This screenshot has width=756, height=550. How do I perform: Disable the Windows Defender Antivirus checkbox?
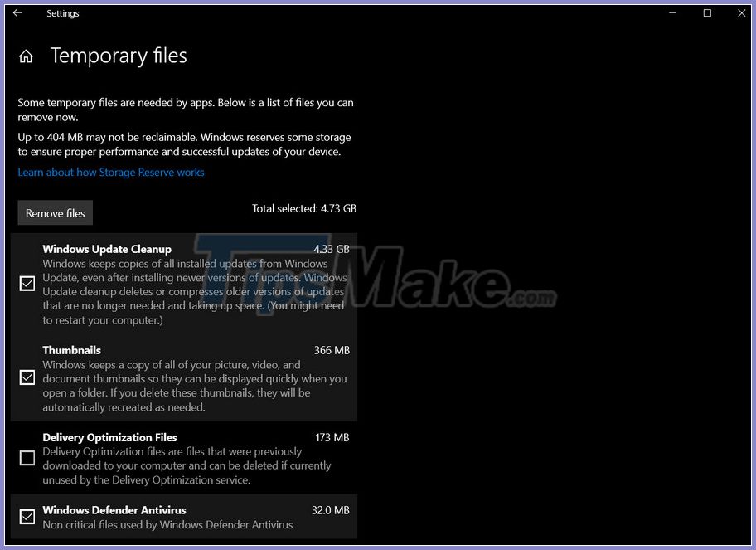(x=27, y=517)
